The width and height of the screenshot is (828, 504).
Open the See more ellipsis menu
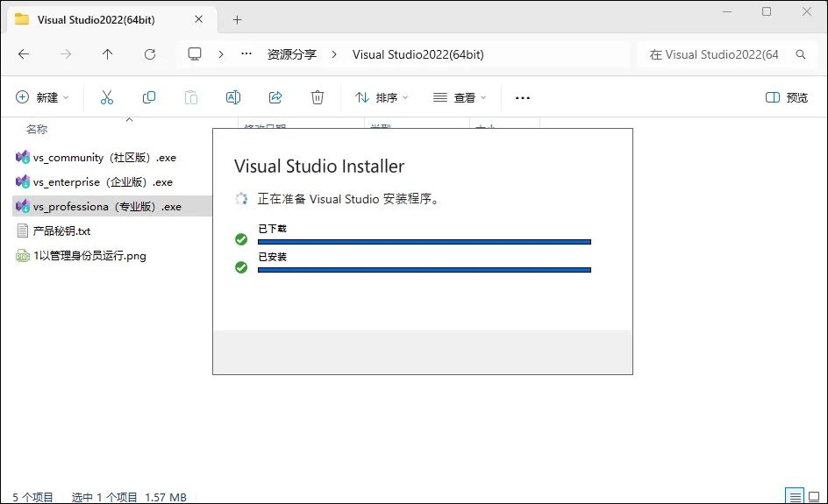tap(522, 97)
